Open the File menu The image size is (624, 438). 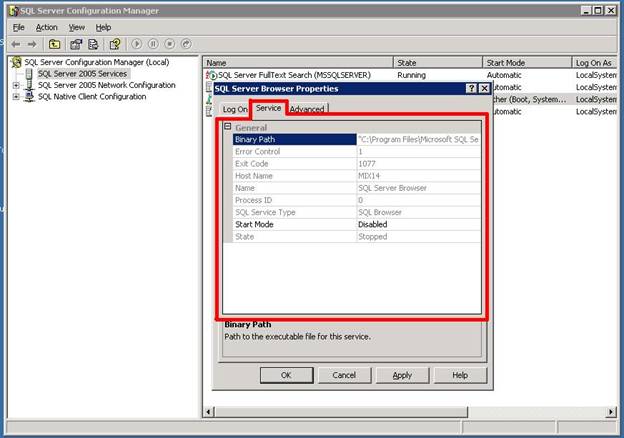coord(18,27)
